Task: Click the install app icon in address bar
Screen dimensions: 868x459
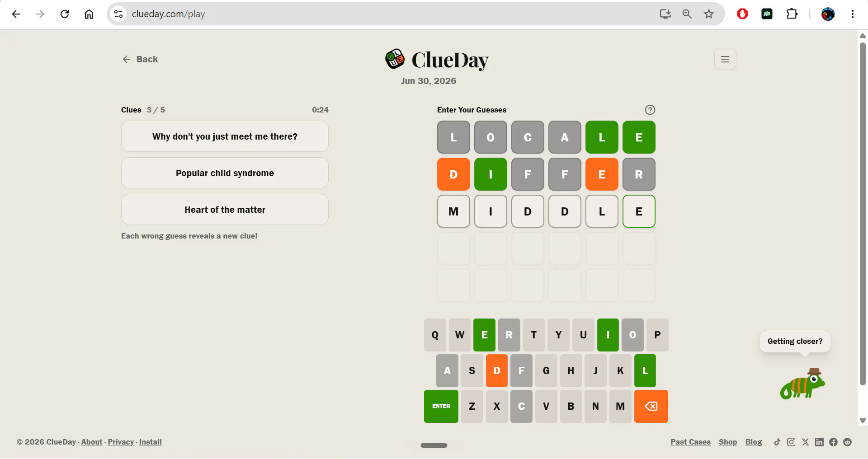Action: 665,14
